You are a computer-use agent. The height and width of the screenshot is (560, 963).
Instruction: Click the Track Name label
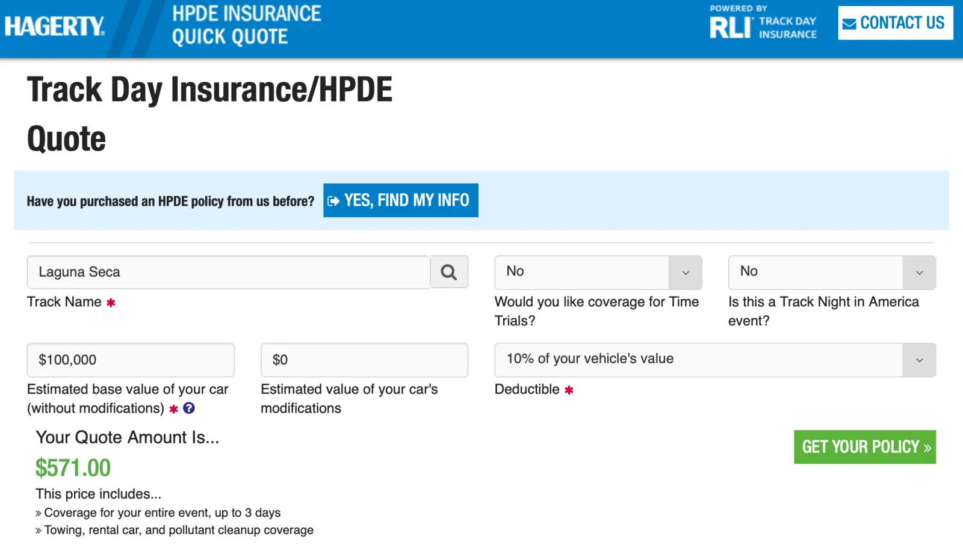[x=64, y=302]
